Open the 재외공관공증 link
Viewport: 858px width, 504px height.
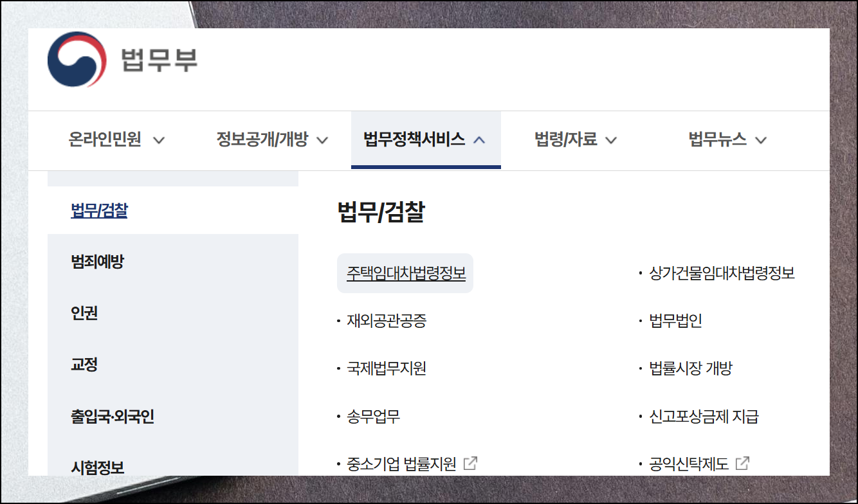387,321
